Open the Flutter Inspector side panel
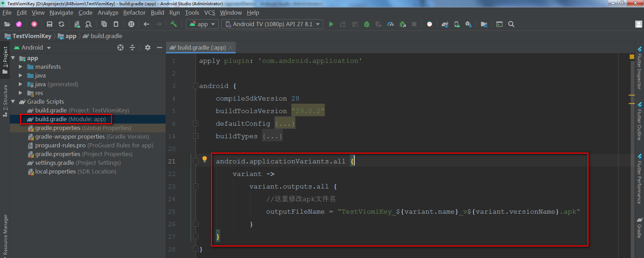Image resolution: width=644 pixels, height=258 pixels. click(x=639, y=68)
